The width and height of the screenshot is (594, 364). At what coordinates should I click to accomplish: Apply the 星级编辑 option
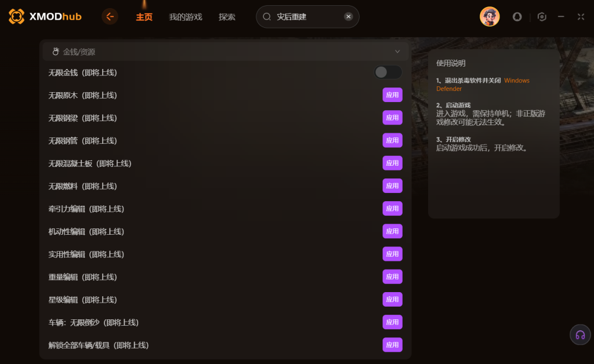point(392,299)
